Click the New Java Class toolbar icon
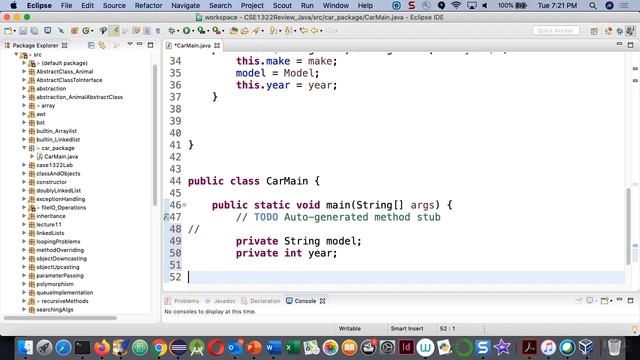The width and height of the screenshot is (640, 360). pos(86,31)
